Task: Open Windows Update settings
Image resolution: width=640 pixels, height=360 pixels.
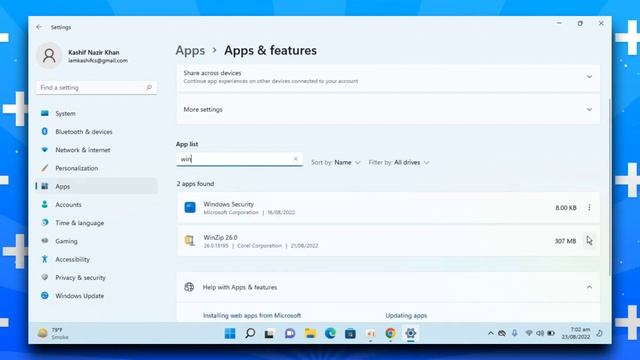Action: pos(96,296)
